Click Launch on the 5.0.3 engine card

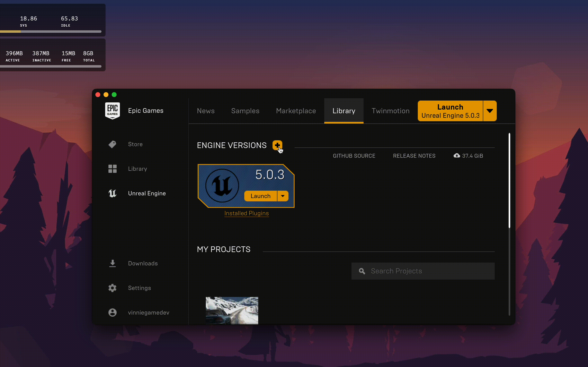click(x=260, y=196)
